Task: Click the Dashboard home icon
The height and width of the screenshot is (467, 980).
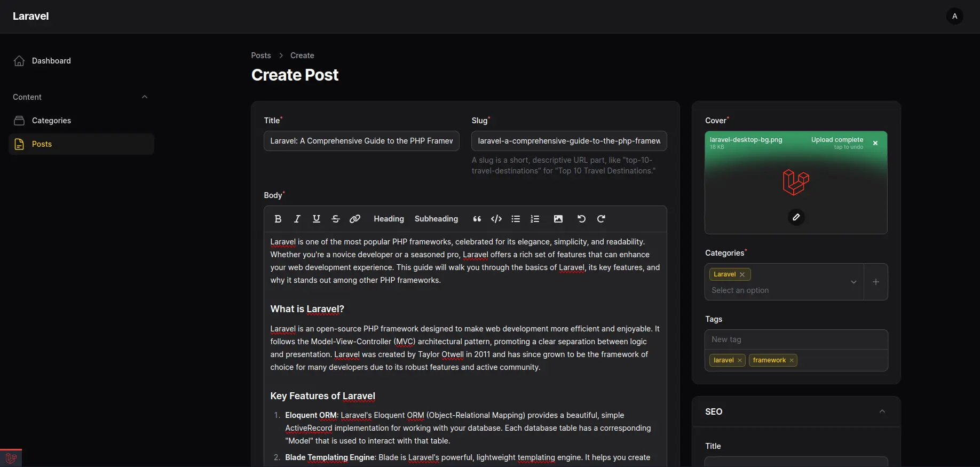Action: point(19,61)
